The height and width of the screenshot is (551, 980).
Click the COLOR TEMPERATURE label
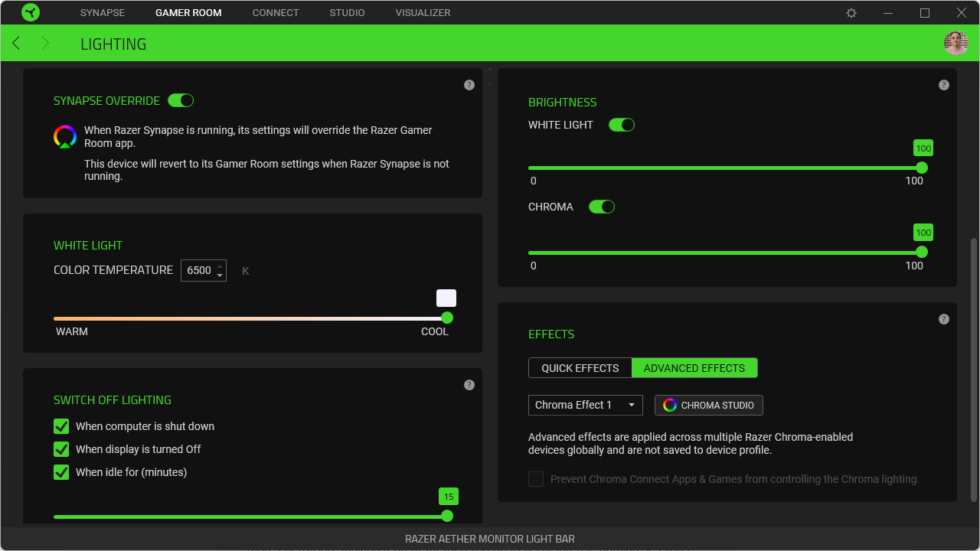(113, 270)
